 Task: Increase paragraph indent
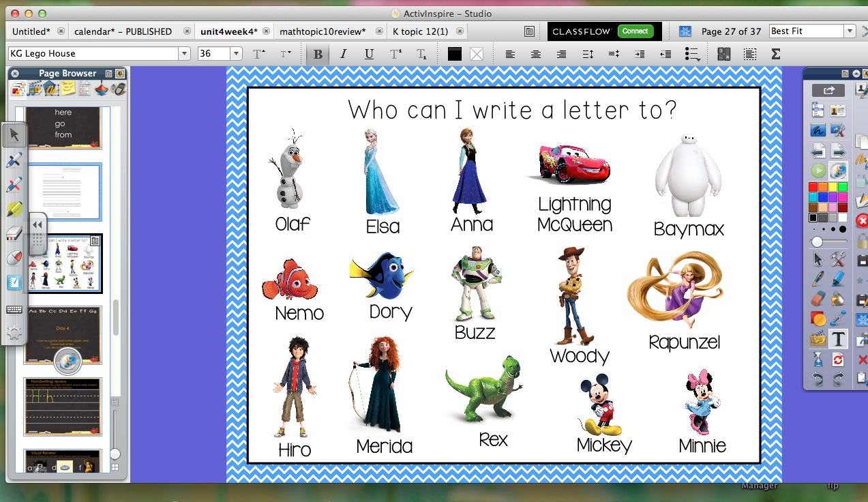640,54
